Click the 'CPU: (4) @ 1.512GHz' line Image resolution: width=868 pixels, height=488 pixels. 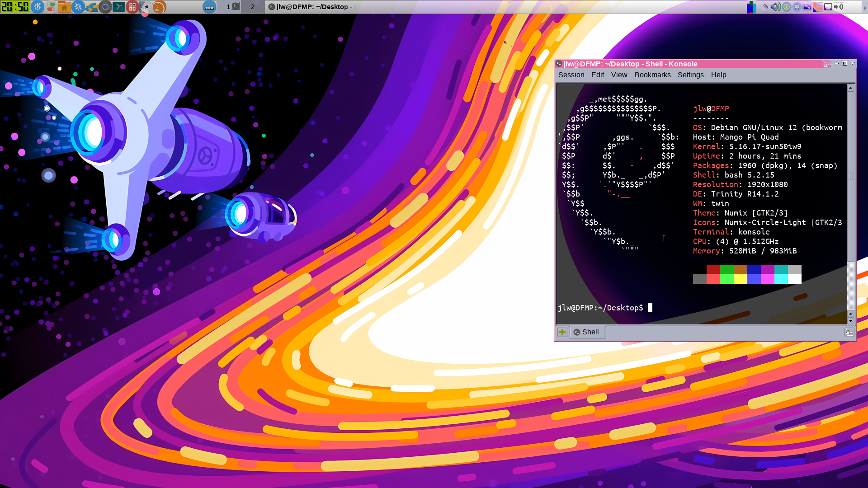coord(736,241)
